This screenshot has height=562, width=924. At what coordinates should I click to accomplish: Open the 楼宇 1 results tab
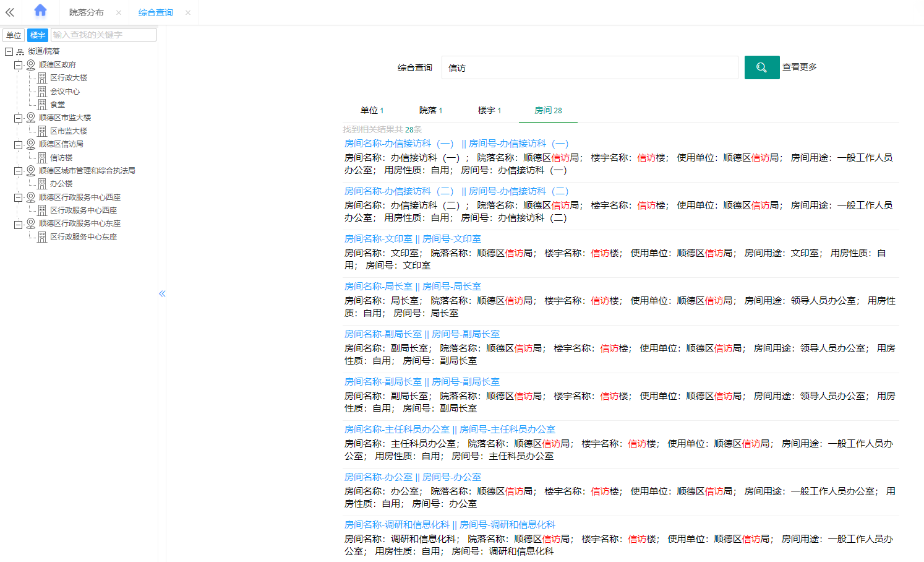point(490,110)
